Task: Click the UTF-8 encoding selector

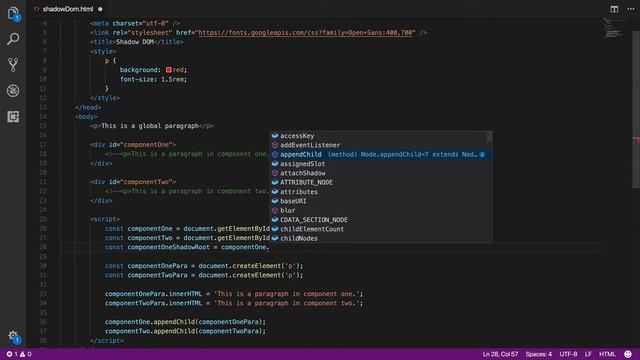Action: point(568,354)
